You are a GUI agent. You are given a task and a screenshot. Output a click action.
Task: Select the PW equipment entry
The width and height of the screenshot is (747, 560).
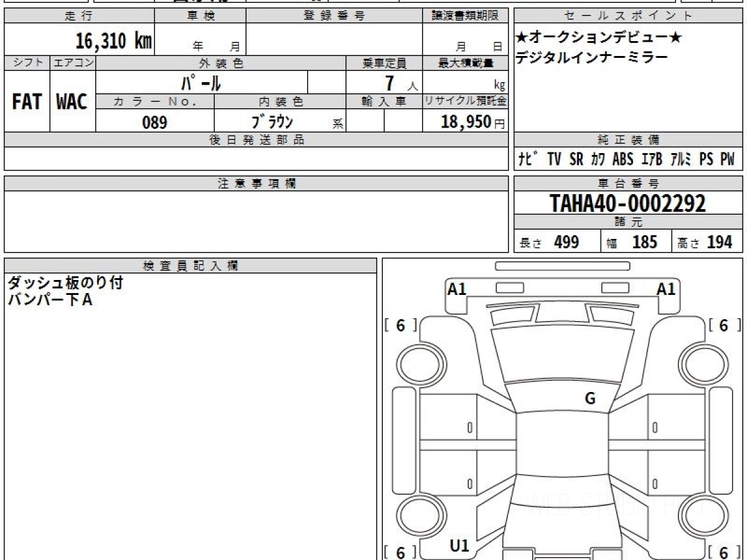[x=728, y=159]
